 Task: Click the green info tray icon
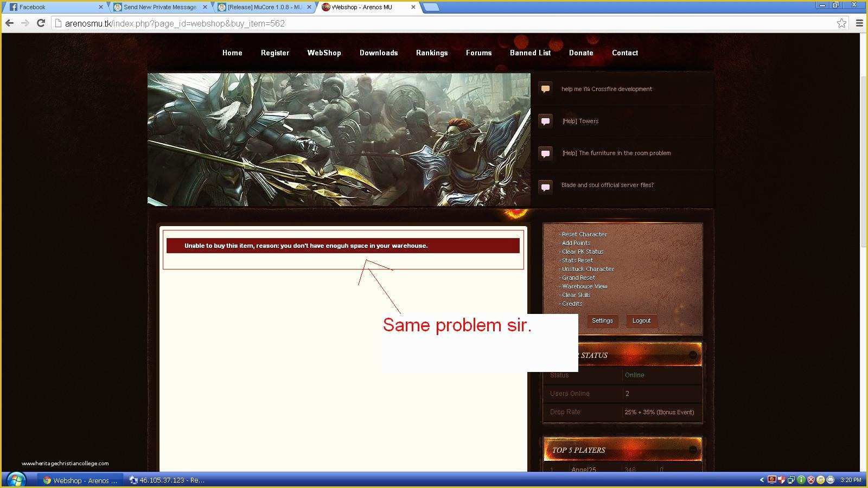[801, 480]
